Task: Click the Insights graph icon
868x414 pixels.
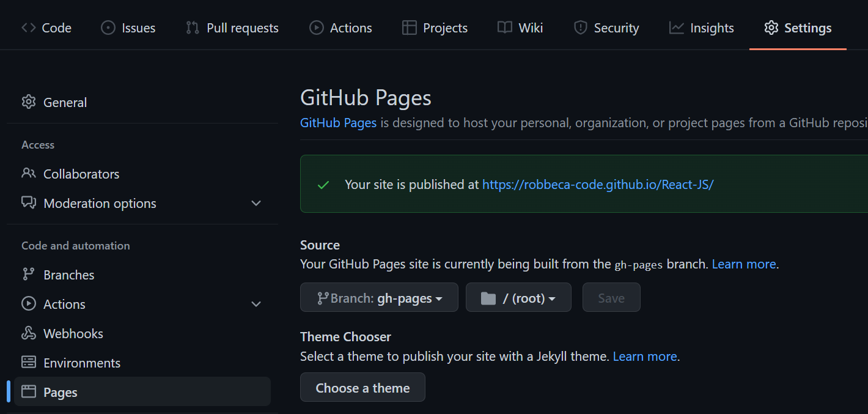Action: point(676,28)
